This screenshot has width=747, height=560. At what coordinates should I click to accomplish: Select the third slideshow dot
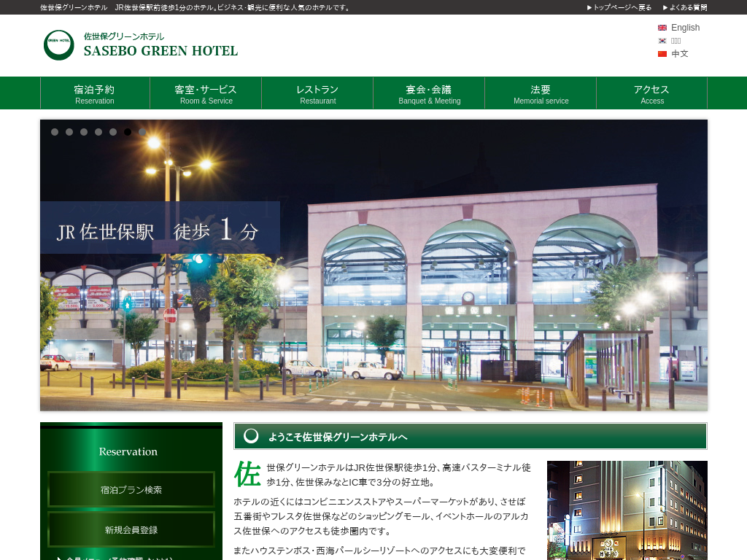84,132
